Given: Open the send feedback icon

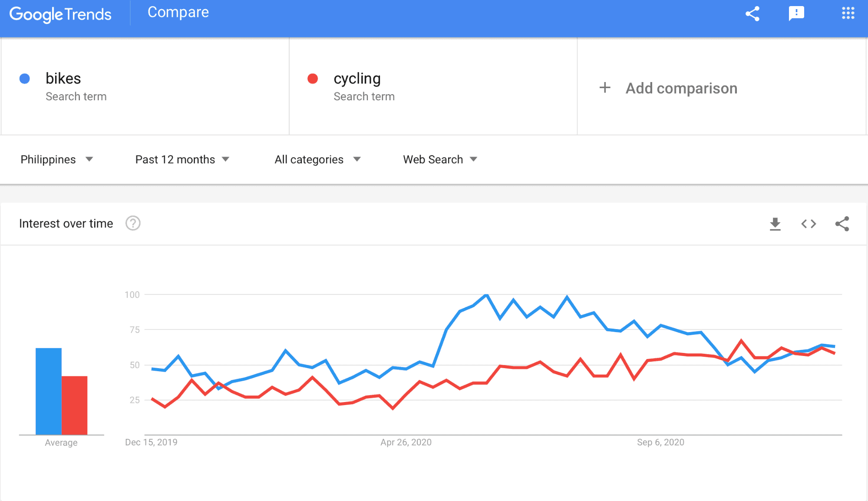Looking at the screenshot, I should (x=796, y=14).
